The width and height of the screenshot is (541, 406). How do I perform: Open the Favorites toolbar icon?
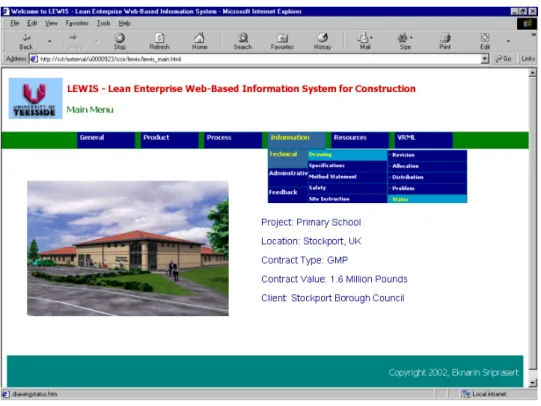point(282,41)
